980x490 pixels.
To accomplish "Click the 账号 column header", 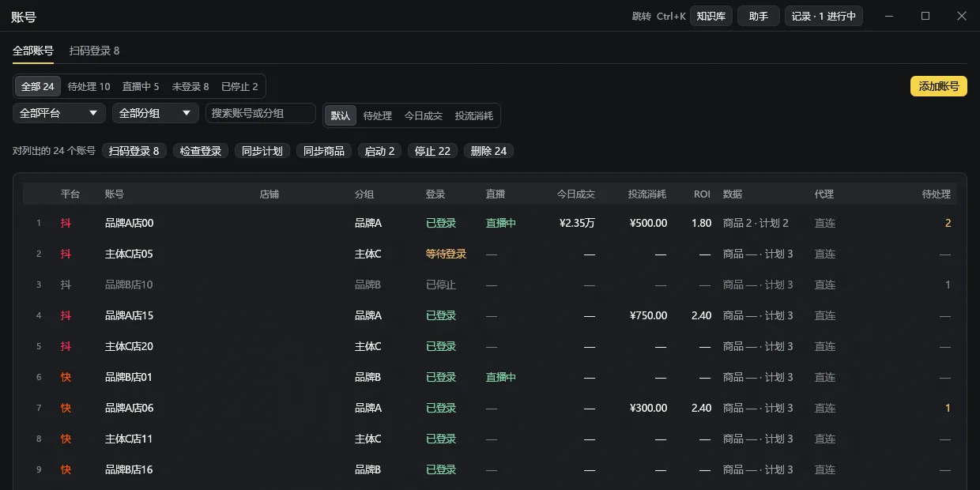I will [x=115, y=194].
